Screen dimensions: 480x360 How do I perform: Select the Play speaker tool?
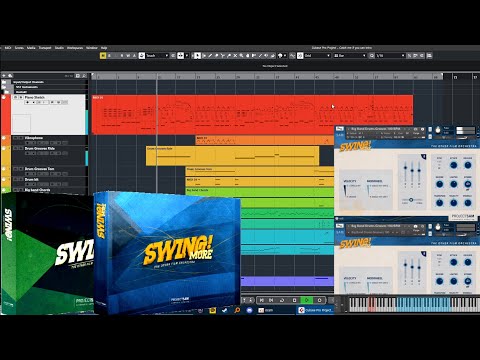(x=267, y=56)
